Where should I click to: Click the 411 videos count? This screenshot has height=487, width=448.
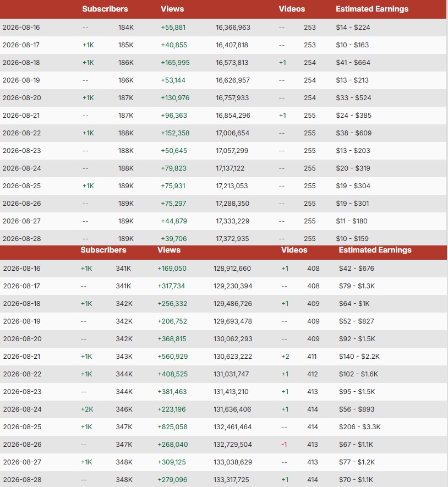(x=312, y=357)
